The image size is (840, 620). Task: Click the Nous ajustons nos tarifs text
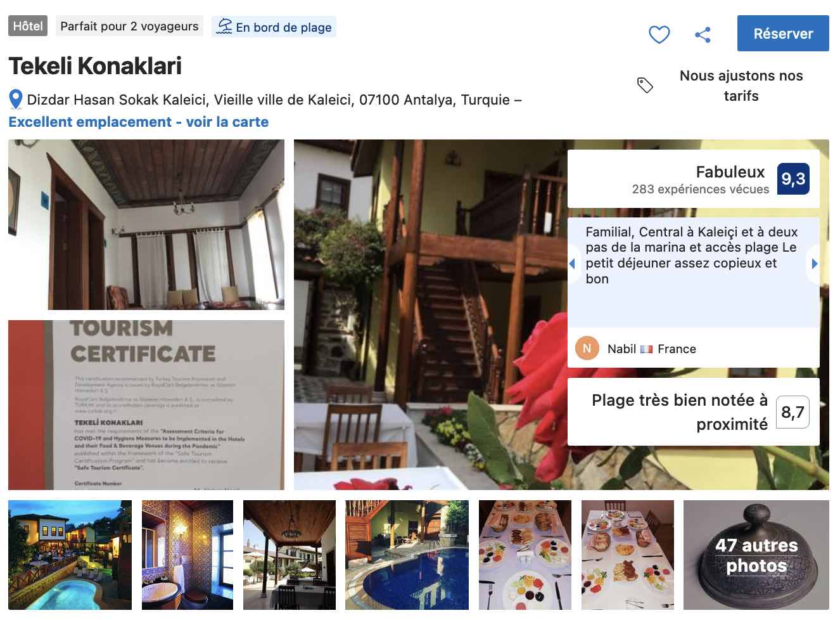(x=741, y=86)
